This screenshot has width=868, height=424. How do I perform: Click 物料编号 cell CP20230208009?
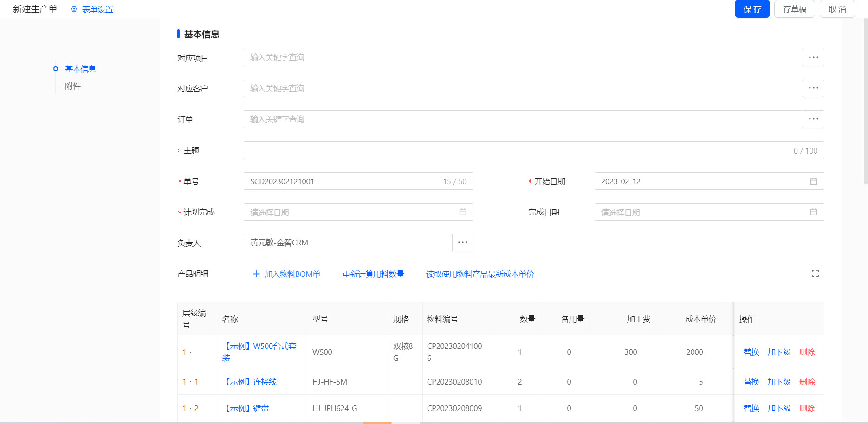454,408
